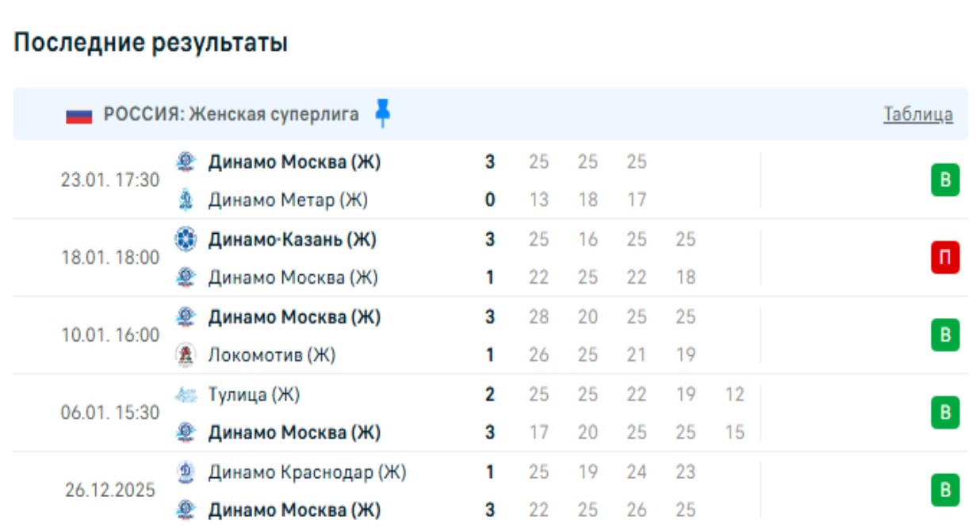Screen dimensions: 980x528
Task: Select the РОССИЯ: Женская суперлига league header
Action: (232, 114)
